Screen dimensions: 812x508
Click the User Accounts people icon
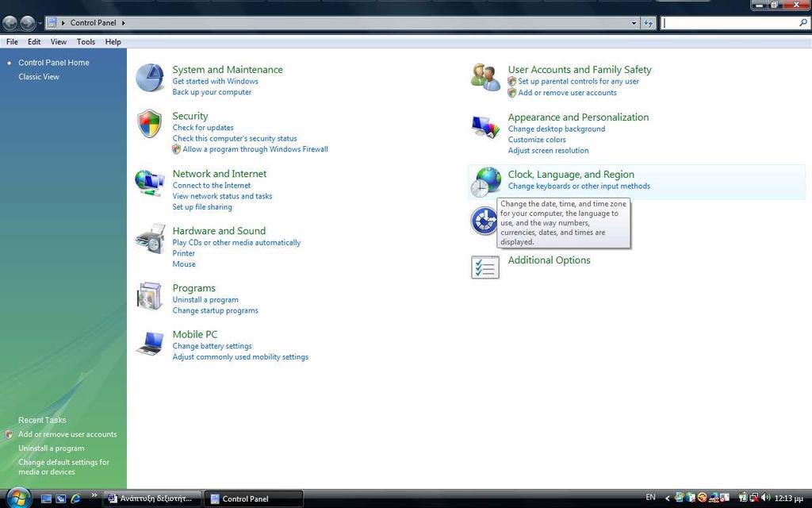click(485, 77)
